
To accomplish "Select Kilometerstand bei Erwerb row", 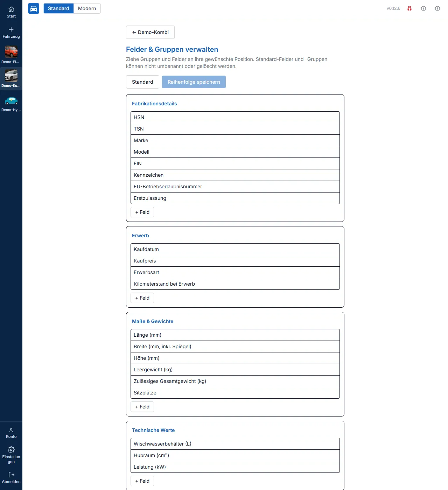I will pos(235,284).
